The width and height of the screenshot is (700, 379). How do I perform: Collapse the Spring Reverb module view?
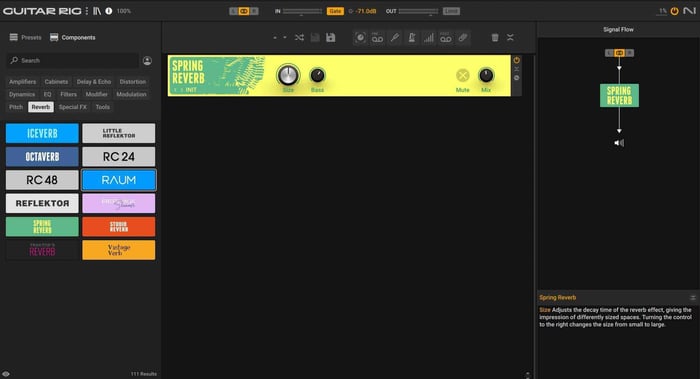[x=517, y=69]
